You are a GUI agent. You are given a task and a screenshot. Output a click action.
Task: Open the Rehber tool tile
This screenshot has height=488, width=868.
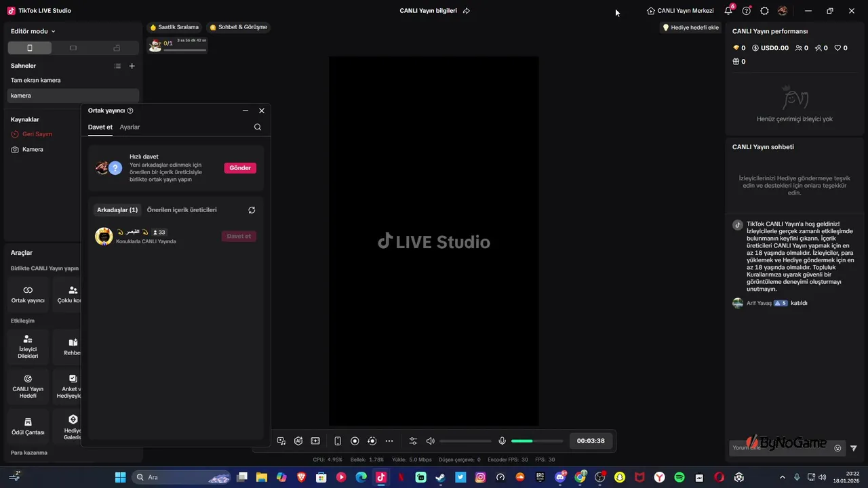click(68, 347)
